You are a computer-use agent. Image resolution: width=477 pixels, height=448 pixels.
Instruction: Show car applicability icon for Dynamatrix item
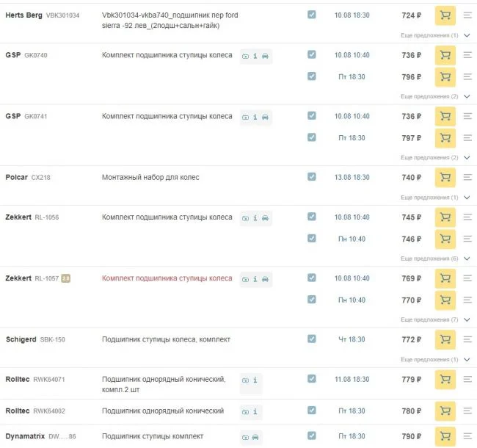tap(255, 437)
